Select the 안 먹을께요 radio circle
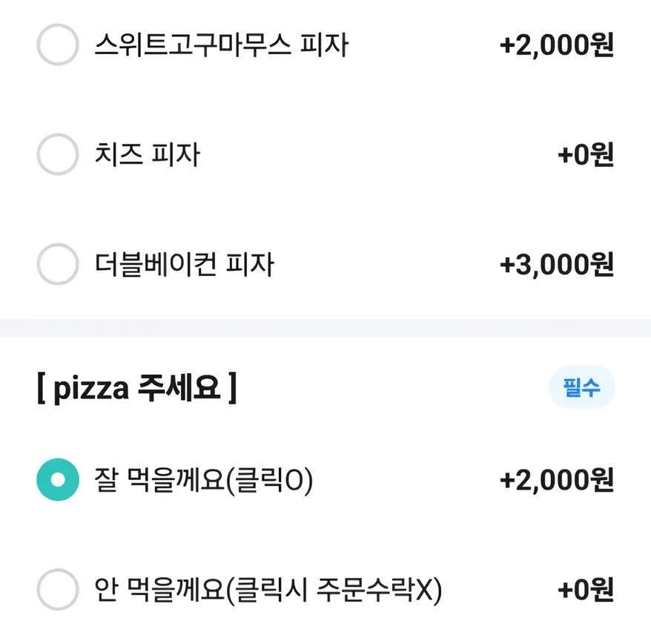651x644 pixels. [x=58, y=589]
